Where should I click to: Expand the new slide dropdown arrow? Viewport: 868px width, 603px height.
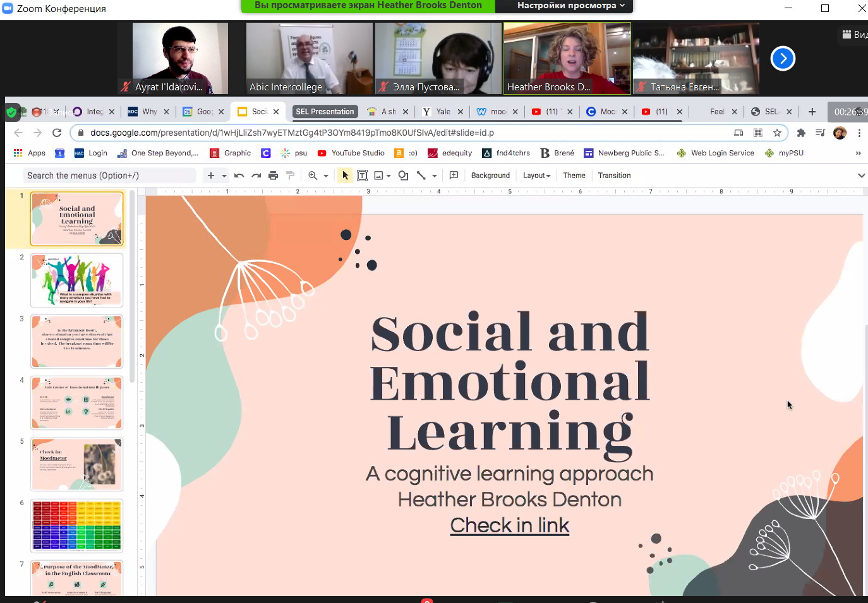tap(224, 176)
